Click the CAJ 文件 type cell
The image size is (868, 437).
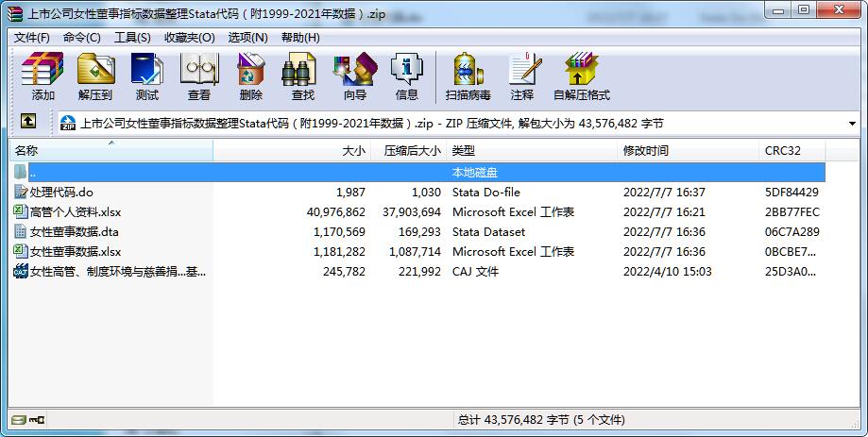click(475, 272)
